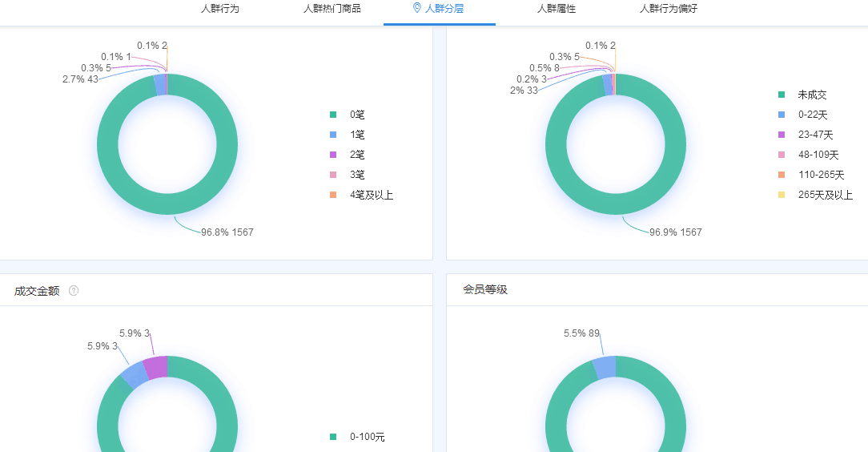
Task: Click the 0.3% 5 label on left chart
Action: point(96,67)
